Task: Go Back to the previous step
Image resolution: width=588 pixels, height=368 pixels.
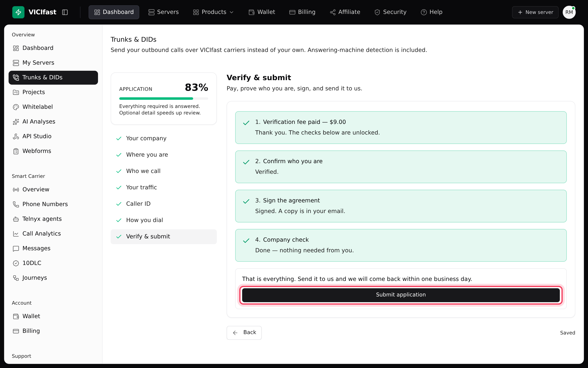Action: click(244, 333)
